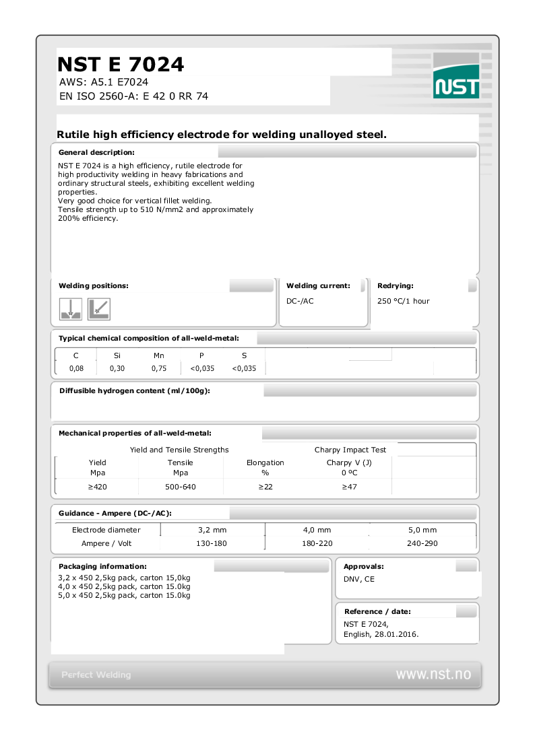535x756 pixels.
Task: Click the 'NST E 7024' title heading
Action: click(121, 64)
